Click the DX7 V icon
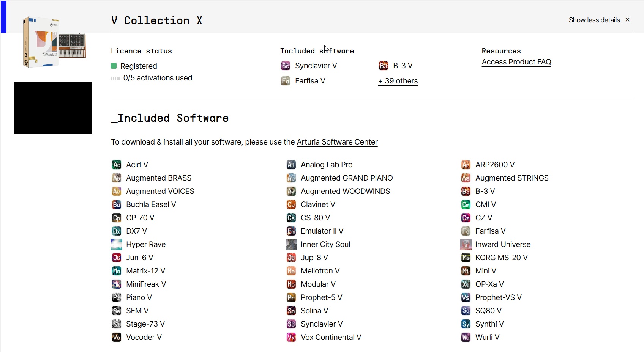 117,231
